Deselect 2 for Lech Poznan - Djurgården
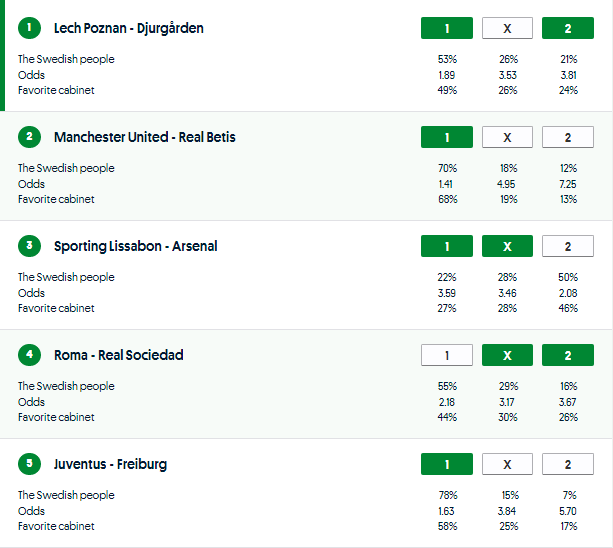 point(567,28)
